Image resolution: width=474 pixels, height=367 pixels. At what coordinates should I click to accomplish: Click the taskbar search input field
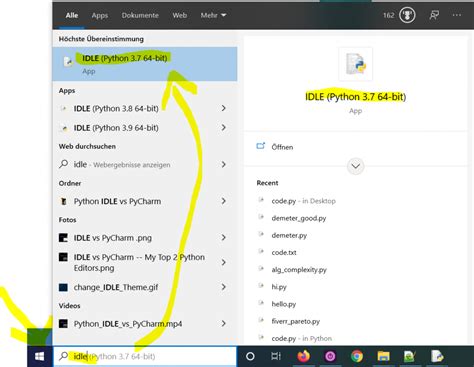point(145,356)
